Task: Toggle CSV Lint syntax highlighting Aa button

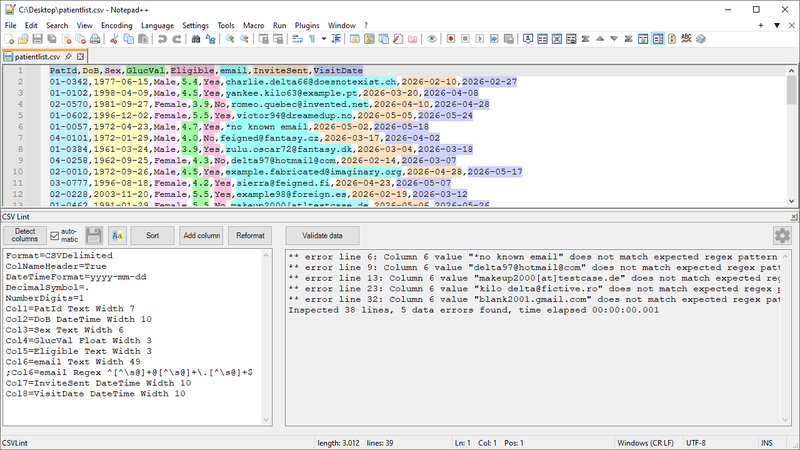Action: pyautogui.click(x=117, y=236)
